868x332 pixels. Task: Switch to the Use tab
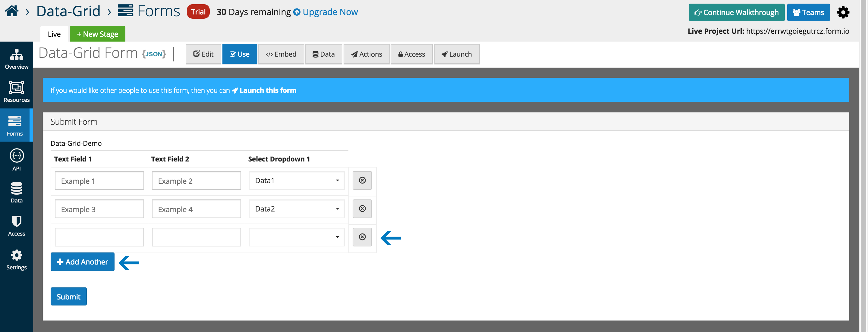coord(240,54)
